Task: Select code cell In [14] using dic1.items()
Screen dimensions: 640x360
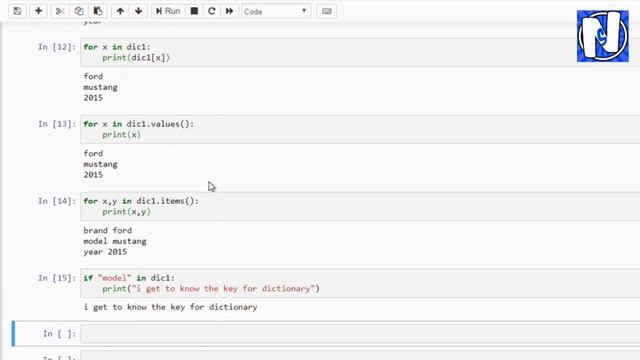Action: [360, 207]
